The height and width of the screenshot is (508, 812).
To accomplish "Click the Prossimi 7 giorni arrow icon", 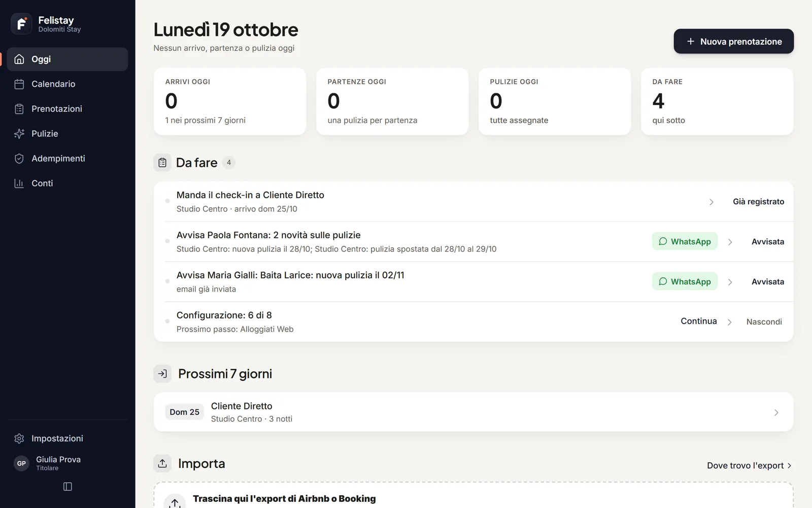I will click(162, 374).
